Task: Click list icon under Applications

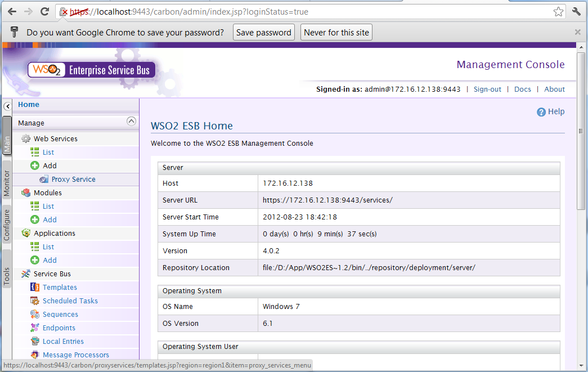Action: [34, 246]
